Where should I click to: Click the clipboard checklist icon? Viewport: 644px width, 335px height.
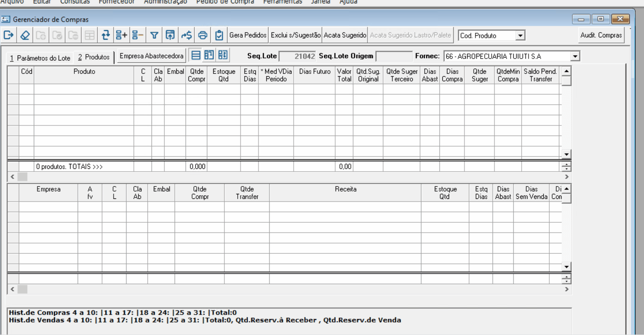219,35
